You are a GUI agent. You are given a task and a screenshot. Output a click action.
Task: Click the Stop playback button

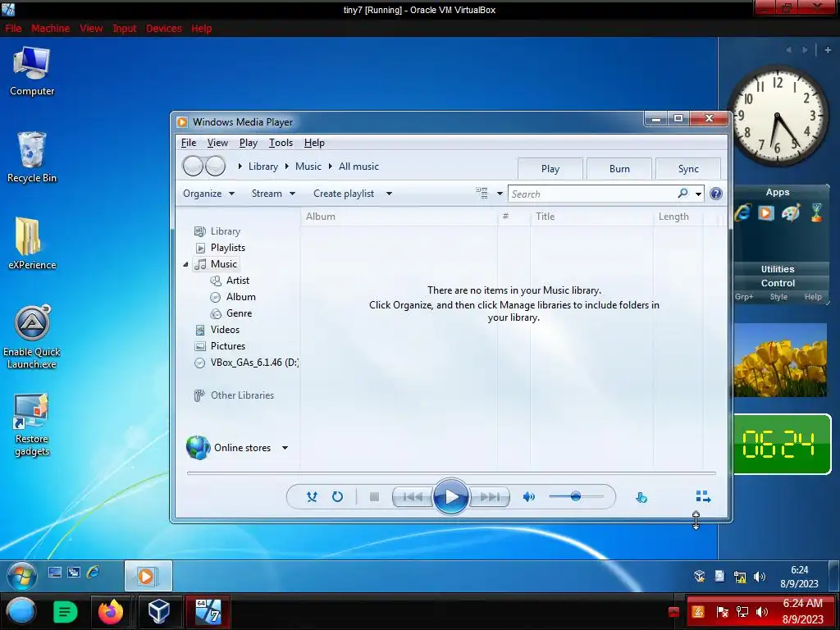tap(374, 497)
